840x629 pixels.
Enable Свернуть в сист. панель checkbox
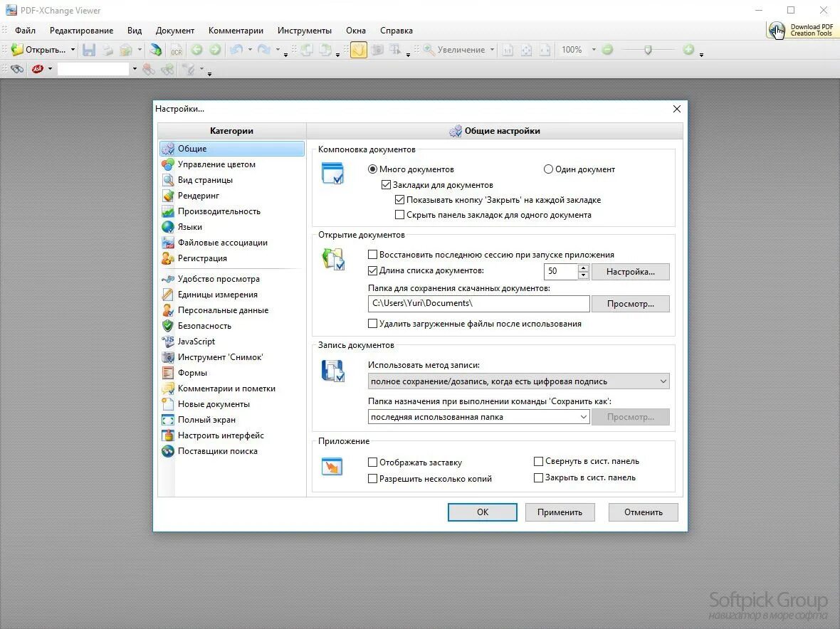coord(538,461)
